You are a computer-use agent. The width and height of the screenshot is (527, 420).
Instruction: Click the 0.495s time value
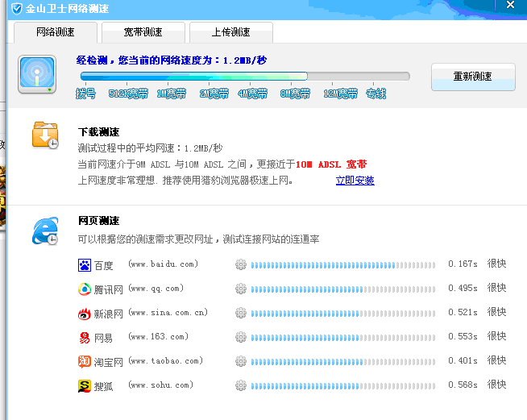463,288
